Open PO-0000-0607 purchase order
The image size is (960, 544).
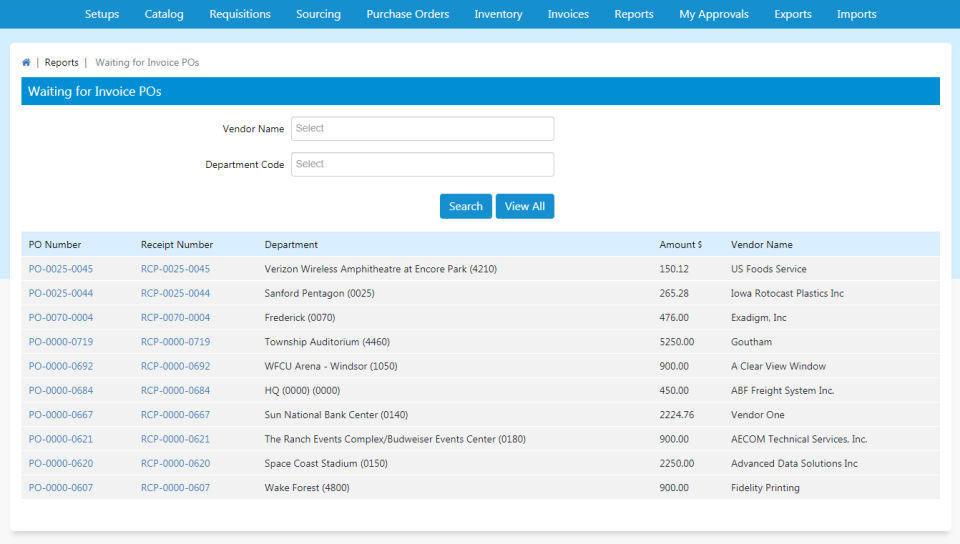pyautogui.click(x=61, y=488)
